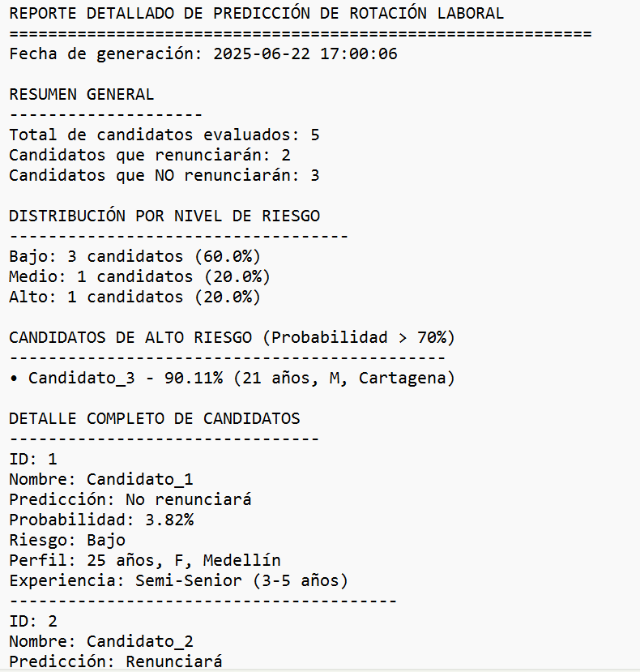Click the DETALLE COMPLETO DE CANDIDATOS heading
The height and width of the screenshot is (672, 640).
point(155,418)
